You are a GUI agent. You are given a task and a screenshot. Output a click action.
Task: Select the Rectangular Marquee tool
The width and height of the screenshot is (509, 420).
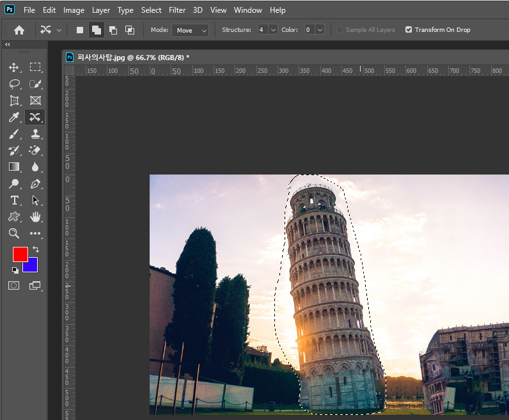click(35, 67)
